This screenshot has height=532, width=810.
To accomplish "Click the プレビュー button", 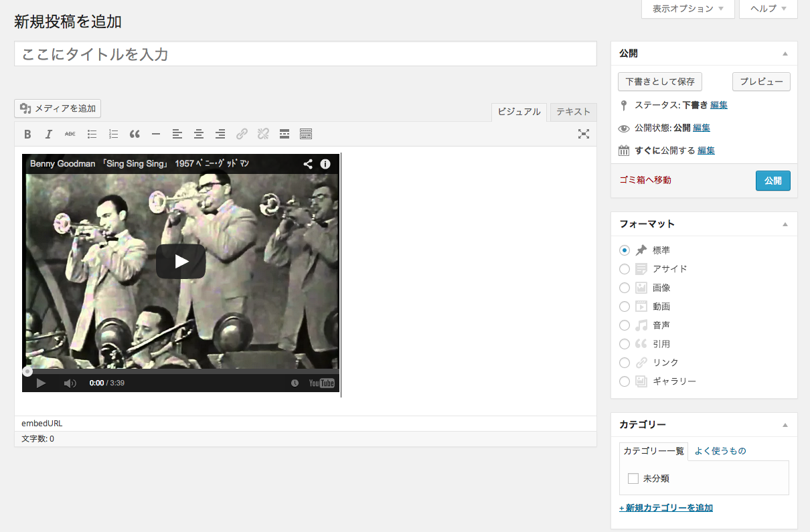I will (x=762, y=82).
